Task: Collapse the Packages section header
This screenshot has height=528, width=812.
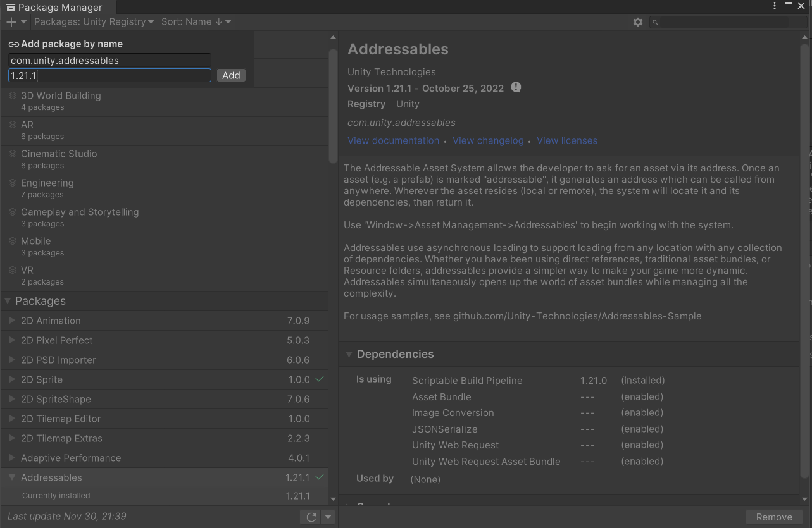Action: [x=8, y=301]
